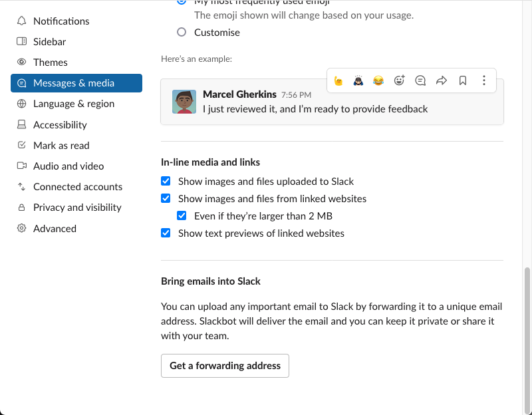Click the padlock icon for Privacy and visibility

(21, 207)
